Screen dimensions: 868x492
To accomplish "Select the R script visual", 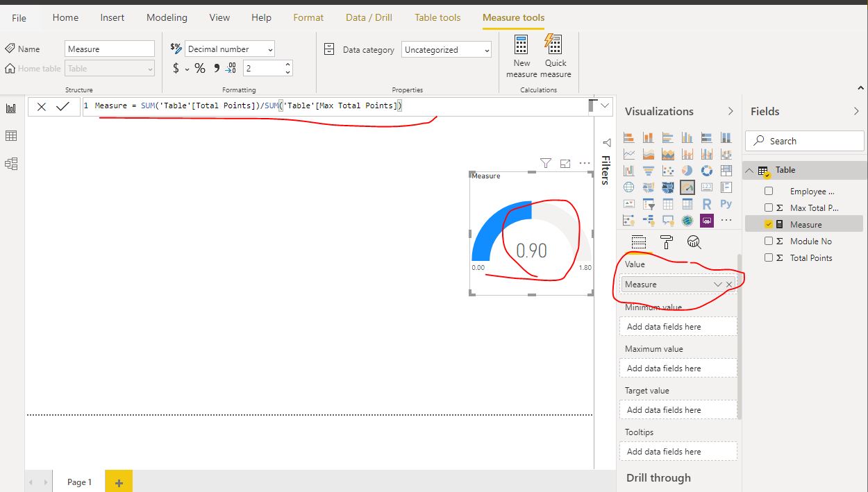I will point(707,204).
